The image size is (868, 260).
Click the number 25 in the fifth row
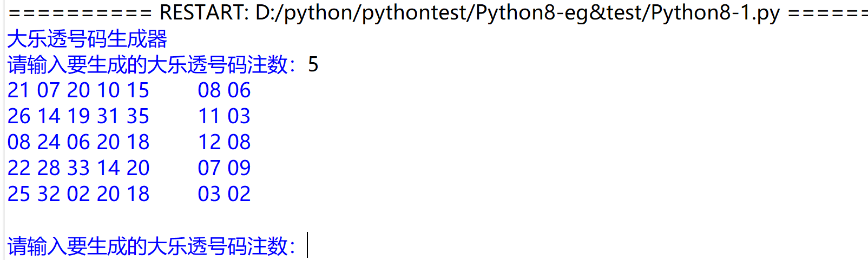click(x=19, y=194)
